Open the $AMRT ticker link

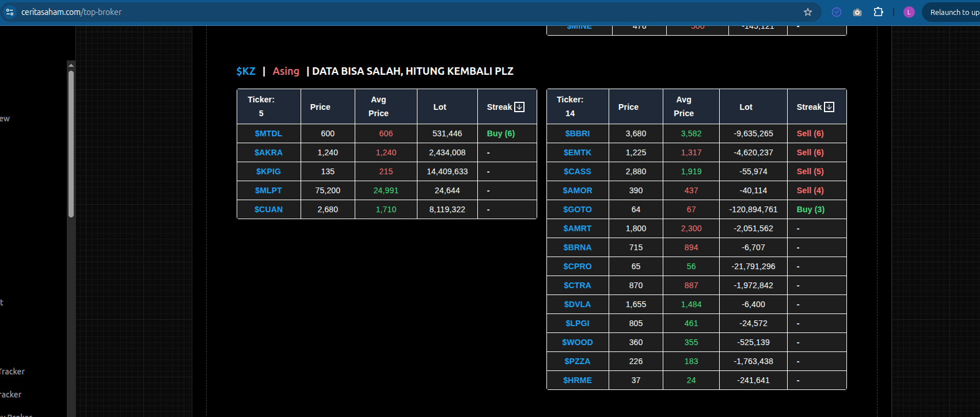tap(578, 228)
